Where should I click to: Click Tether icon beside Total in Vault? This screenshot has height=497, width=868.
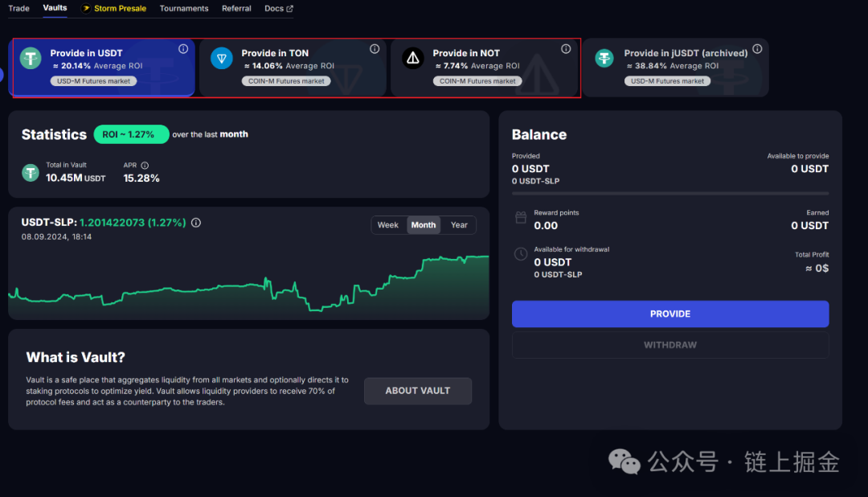(x=31, y=173)
